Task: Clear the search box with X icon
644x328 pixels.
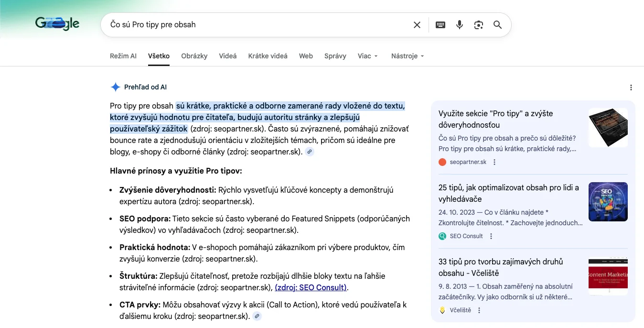Action: click(x=417, y=25)
